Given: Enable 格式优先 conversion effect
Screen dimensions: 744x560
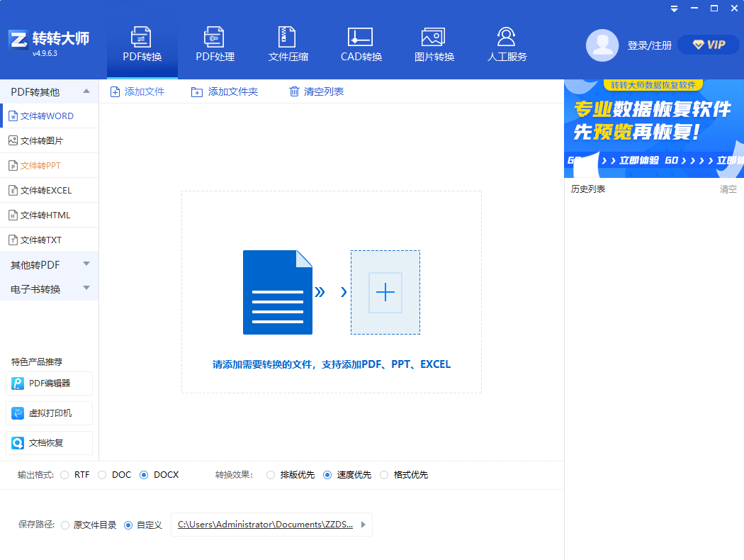Looking at the screenshot, I should tap(383, 475).
